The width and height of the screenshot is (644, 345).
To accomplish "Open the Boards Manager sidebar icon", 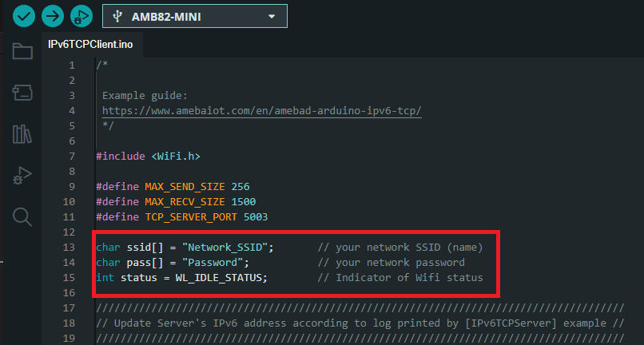I will [x=22, y=93].
